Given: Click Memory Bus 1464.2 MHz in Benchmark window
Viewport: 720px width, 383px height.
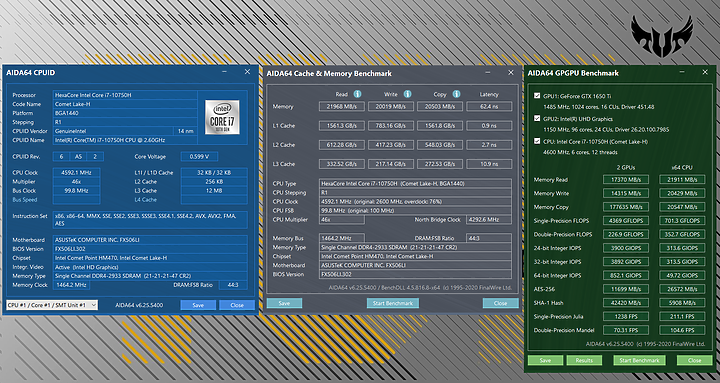Looking at the screenshot, I should (342, 238).
